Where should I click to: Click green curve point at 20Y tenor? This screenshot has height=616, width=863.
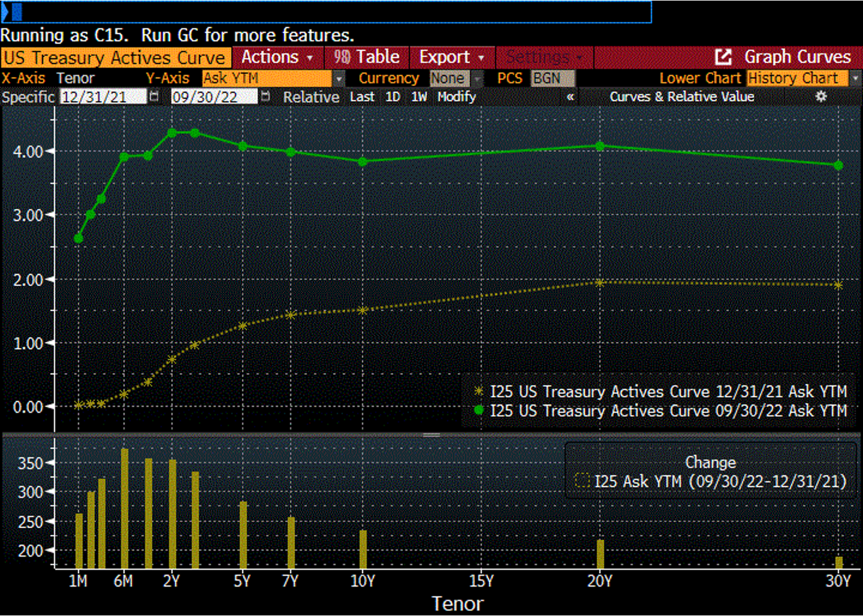click(x=600, y=146)
